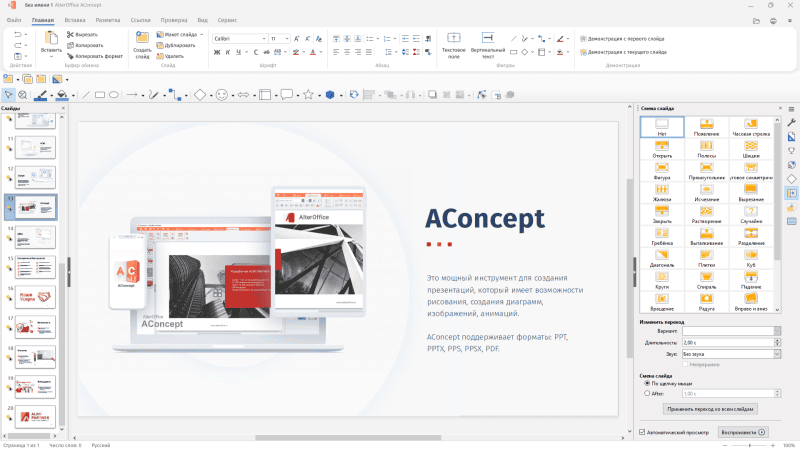Open the Calibri font name dropdown
The width and height of the screenshot is (800, 450).
coord(264,39)
